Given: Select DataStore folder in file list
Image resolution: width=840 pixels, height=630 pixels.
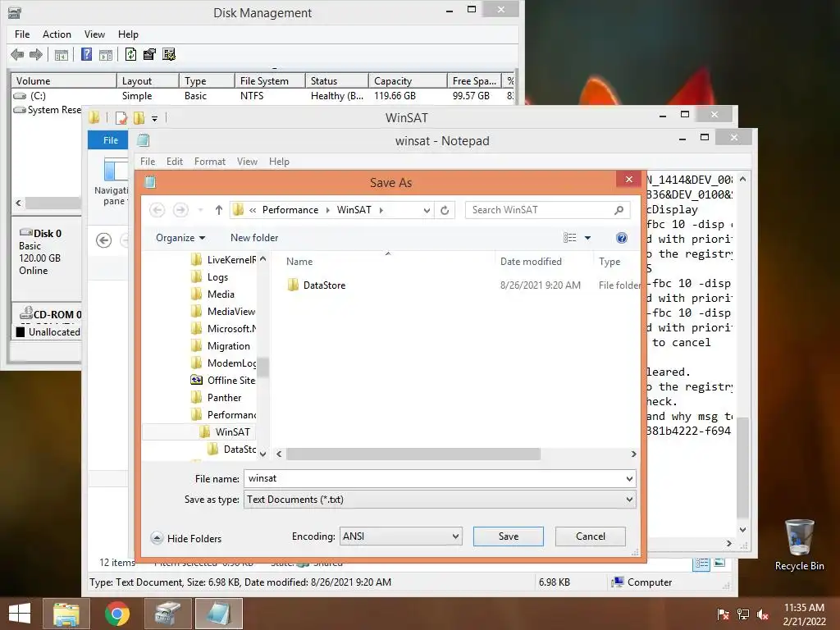Looking at the screenshot, I should point(324,285).
